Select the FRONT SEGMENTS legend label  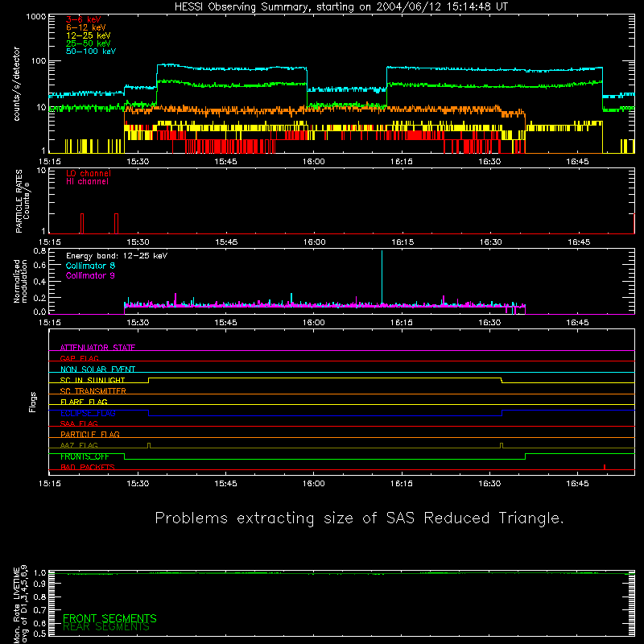point(109,618)
